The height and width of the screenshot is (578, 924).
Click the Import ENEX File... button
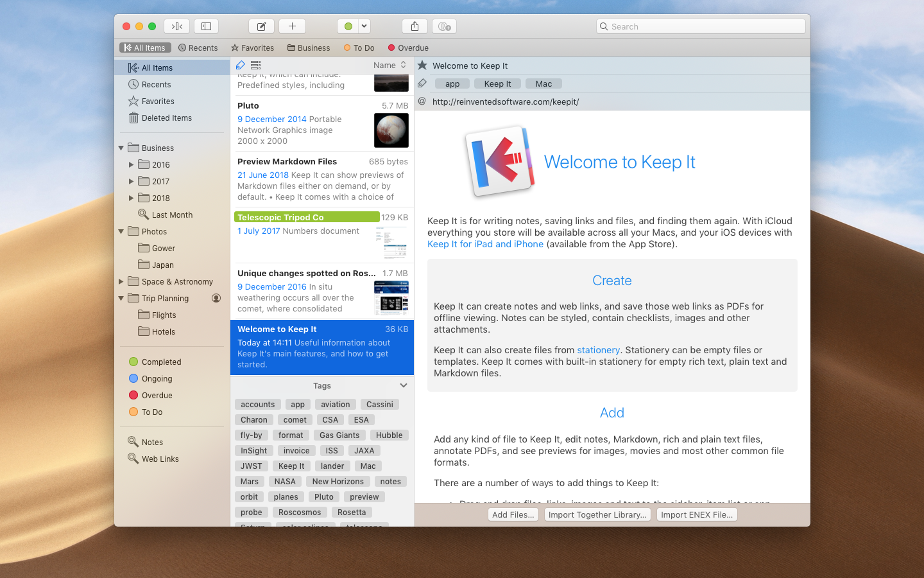click(x=697, y=514)
